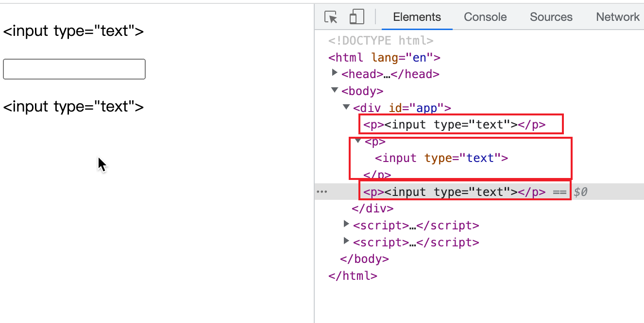Activate the inspect element picker icon

point(331,17)
